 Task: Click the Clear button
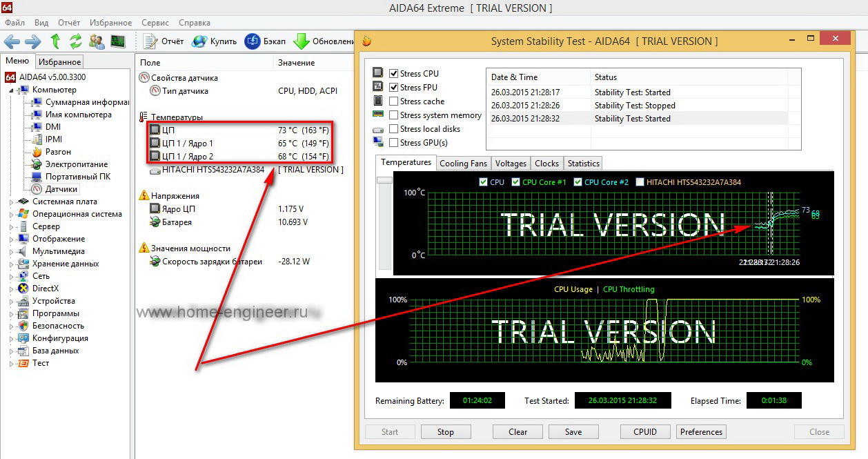518,432
